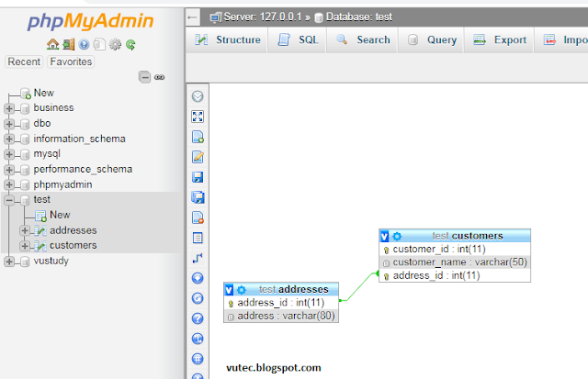The width and height of the screenshot is (588, 379).
Task: Expand the vustudy database node
Action: pyautogui.click(x=9, y=261)
